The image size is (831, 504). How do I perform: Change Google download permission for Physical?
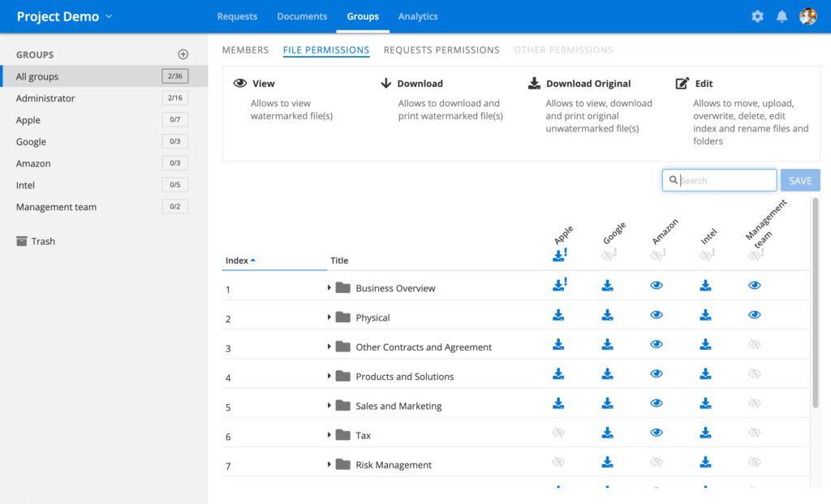click(607, 315)
